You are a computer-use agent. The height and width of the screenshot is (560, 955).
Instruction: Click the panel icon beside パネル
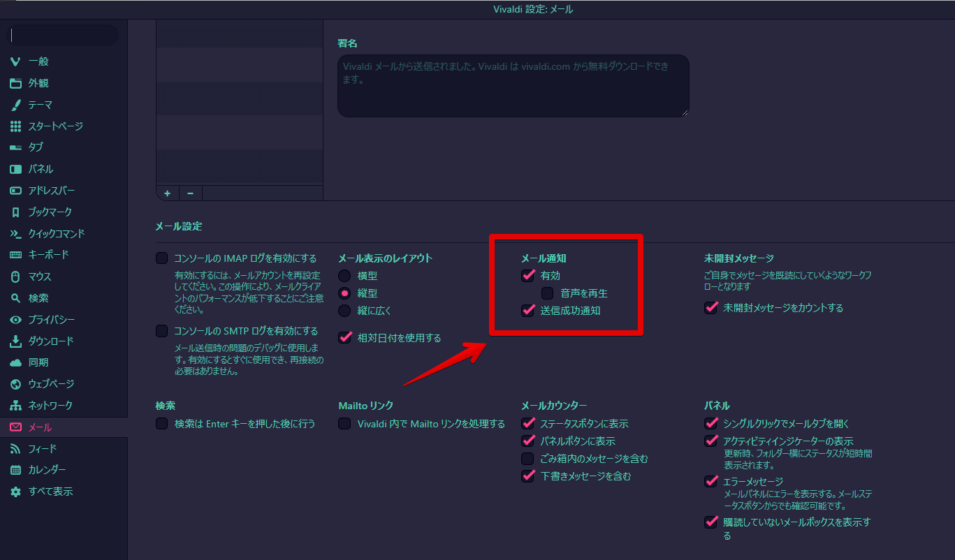[x=15, y=169]
